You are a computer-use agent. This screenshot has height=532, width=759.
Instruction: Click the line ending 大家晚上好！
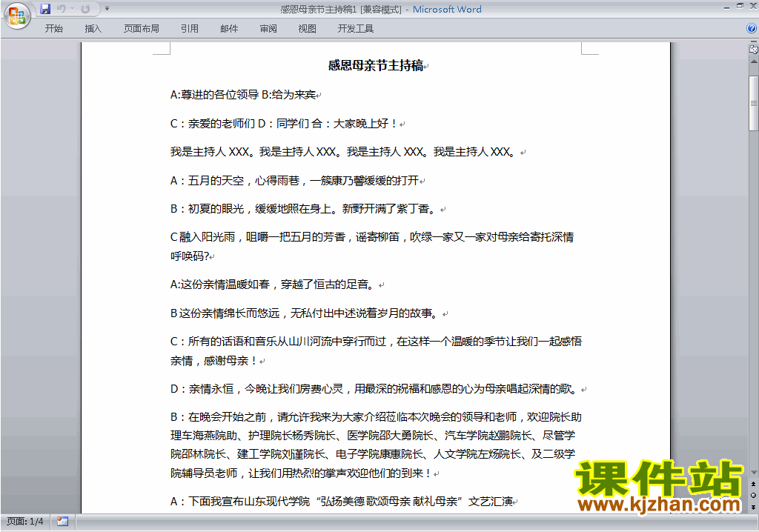click(285, 124)
